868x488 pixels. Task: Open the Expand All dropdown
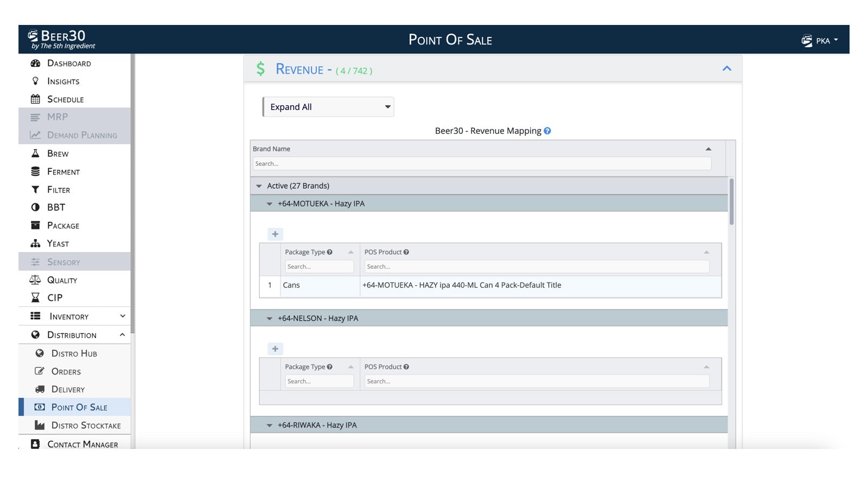(x=328, y=107)
